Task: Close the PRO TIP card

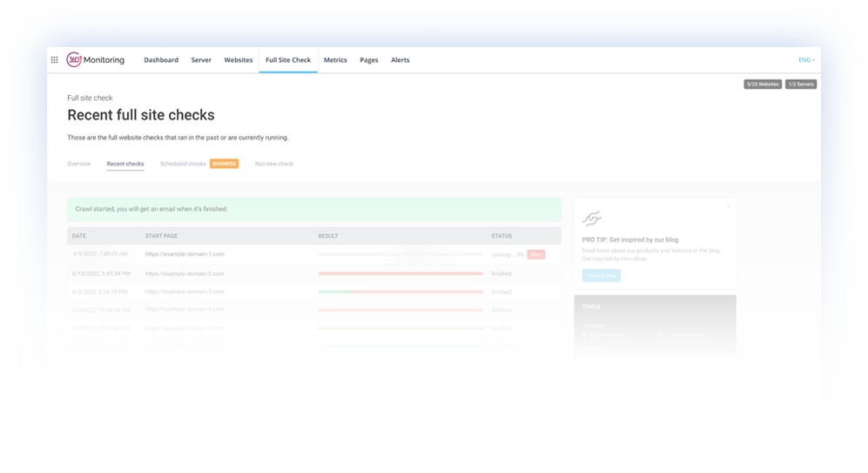Action: [x=729, y=206]
